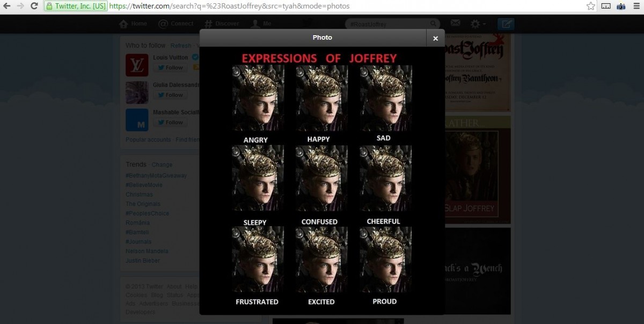The image size is (644, 324).
Task: Click the Roast Joffrey invitation thumbnail behind popup
Action: [x=477, y=73]
